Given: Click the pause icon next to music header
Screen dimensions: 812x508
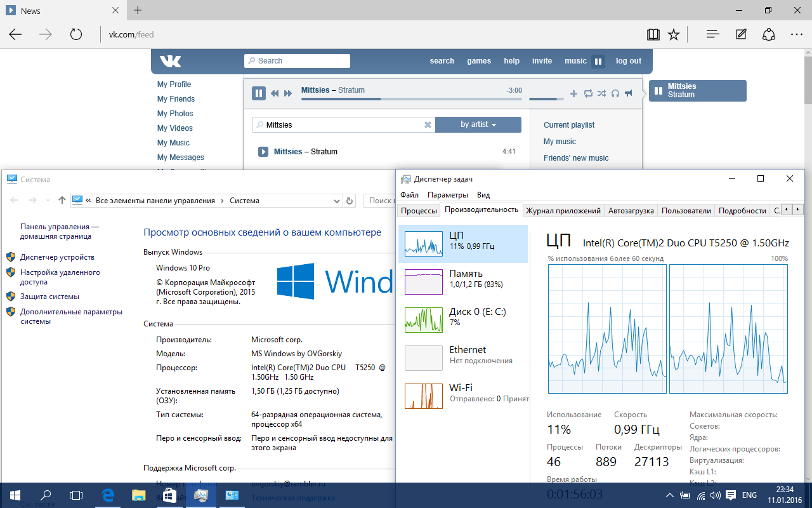Looking at the screenshot, I should (x=598, y=62).
